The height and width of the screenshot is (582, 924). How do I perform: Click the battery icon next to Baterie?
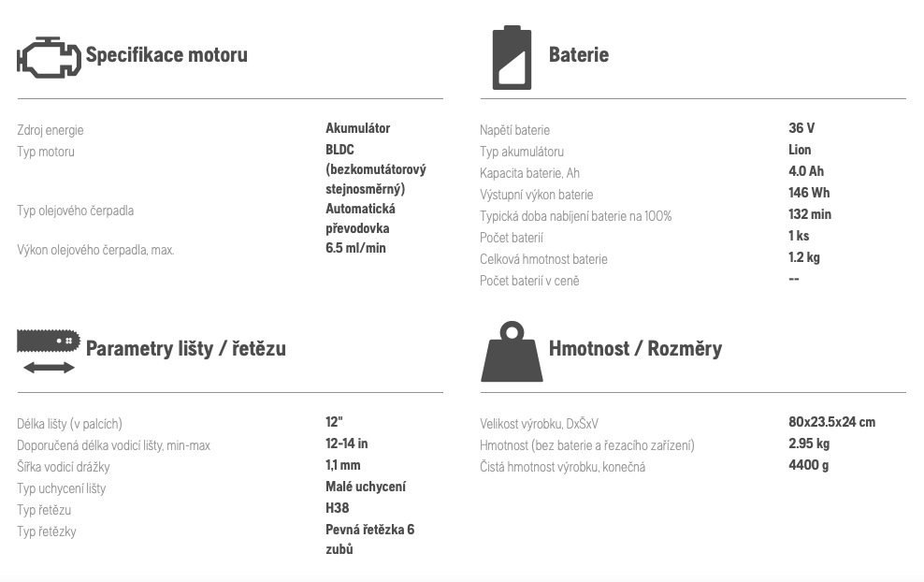pyautogui.click(x=512, y=57)
